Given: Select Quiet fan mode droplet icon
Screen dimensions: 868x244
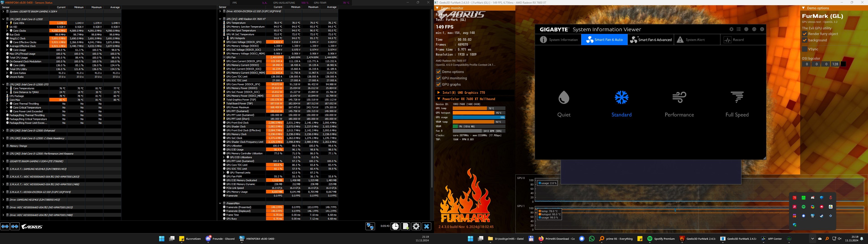Looking at the screenshot, I should click(x=564, y=97).
